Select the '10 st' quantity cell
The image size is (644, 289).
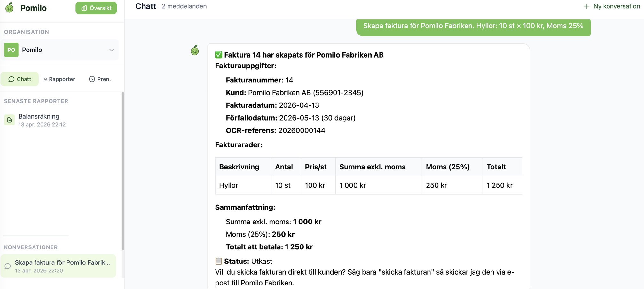(x=286, y=185)
